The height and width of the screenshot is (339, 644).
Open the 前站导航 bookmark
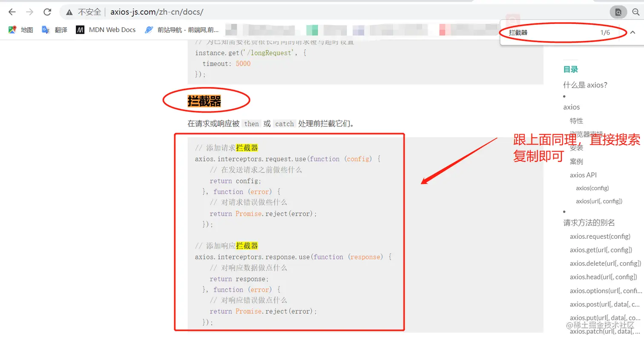click(x=181, y=30)
